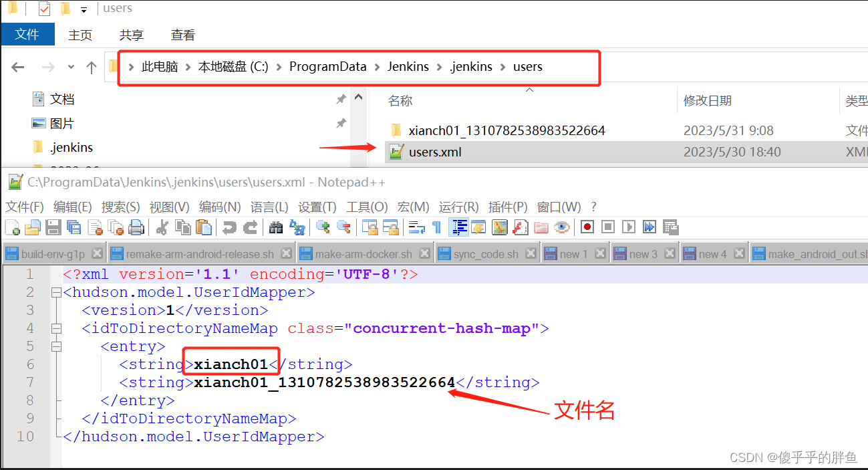Toggle synchronized horizontal scrolling
Viewport: 868px width, 470px height.
click(390, 227)
